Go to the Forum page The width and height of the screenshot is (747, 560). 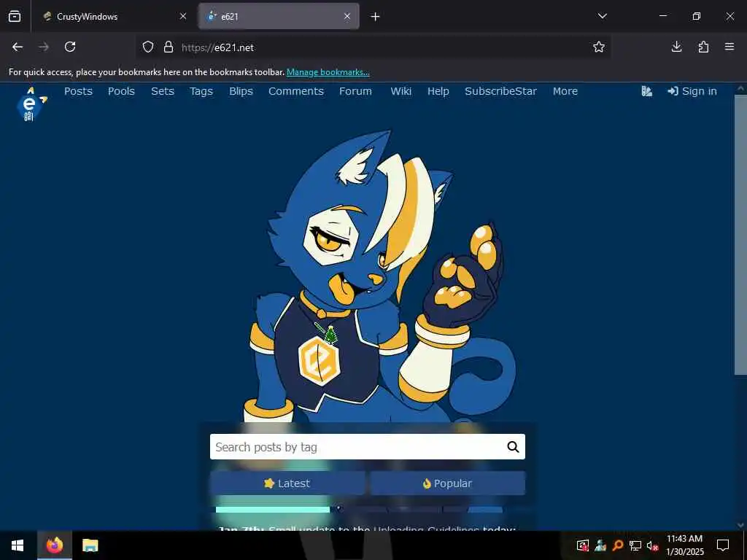click(355, 91)
